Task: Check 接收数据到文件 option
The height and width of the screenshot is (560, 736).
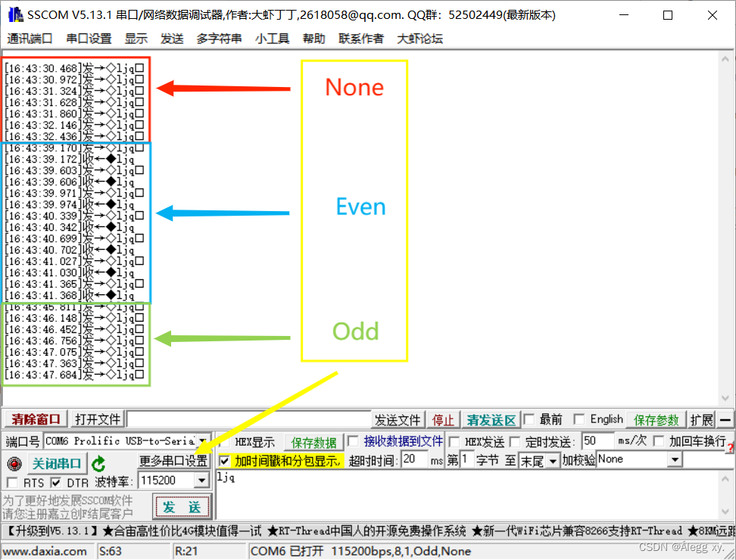Action: pyautogui.click(x=354, y=441)
